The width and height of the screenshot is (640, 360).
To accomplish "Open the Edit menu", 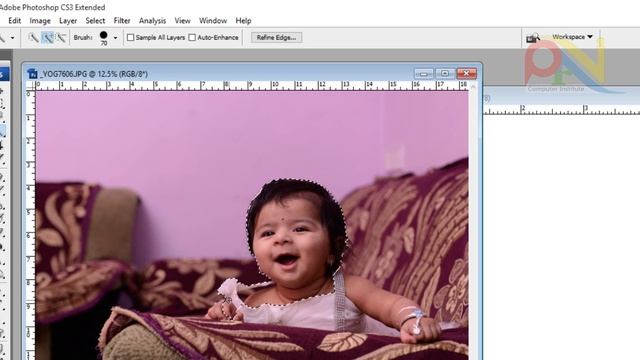I will [14, 21].
